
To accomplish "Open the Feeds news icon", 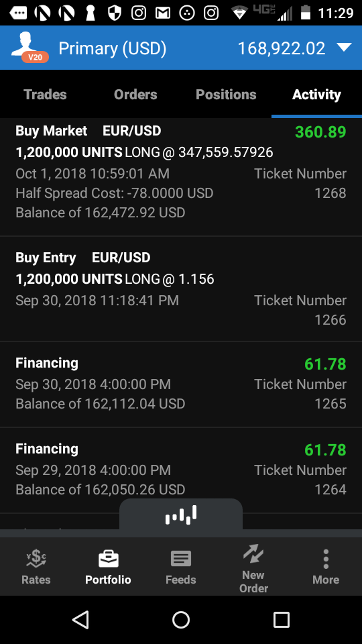I will 180,559.
